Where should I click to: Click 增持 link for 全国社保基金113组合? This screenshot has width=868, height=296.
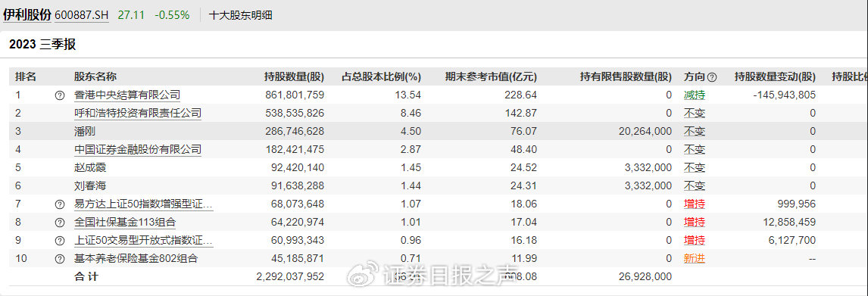(x=695, y=223)
